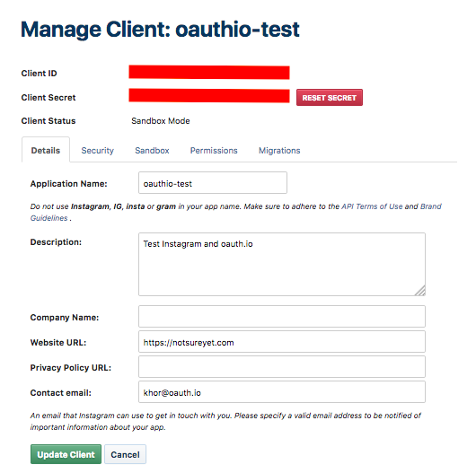Viewport: 476px width, 473px height.
Task: Switch to the Security tab
Action: 98,151
